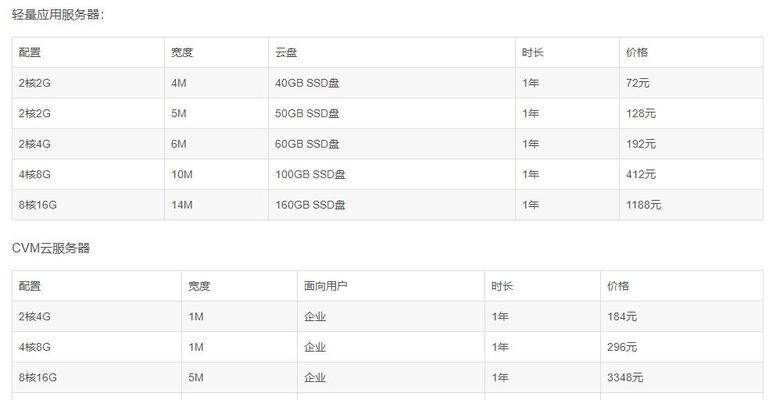
Task: Select the 100GB SSD盘 cell
Action: coord(311,174)
